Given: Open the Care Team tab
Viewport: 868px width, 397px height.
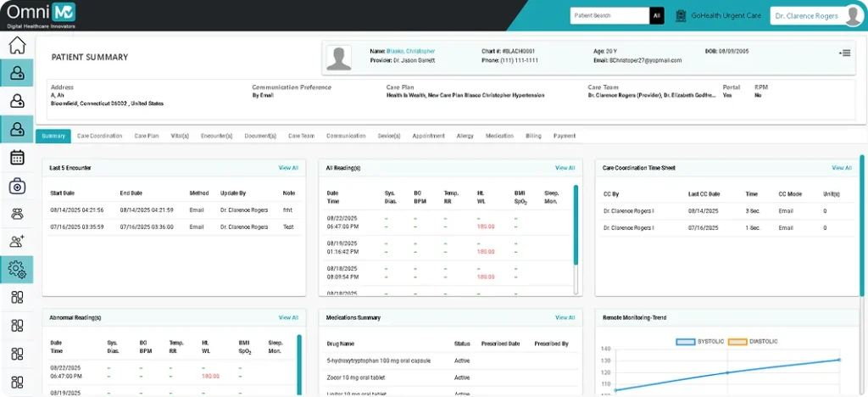Looking at the screenshot, I should (x=301, y=136).
